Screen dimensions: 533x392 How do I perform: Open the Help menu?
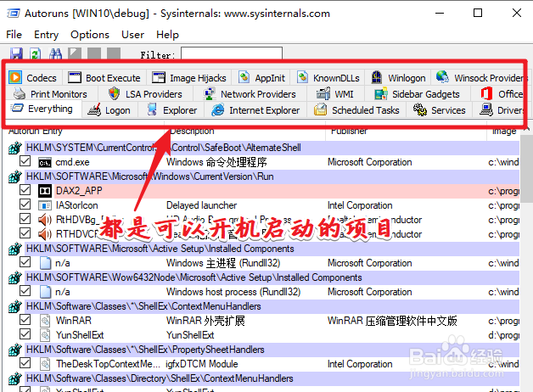pyautogui.click(x=167, y=35)
